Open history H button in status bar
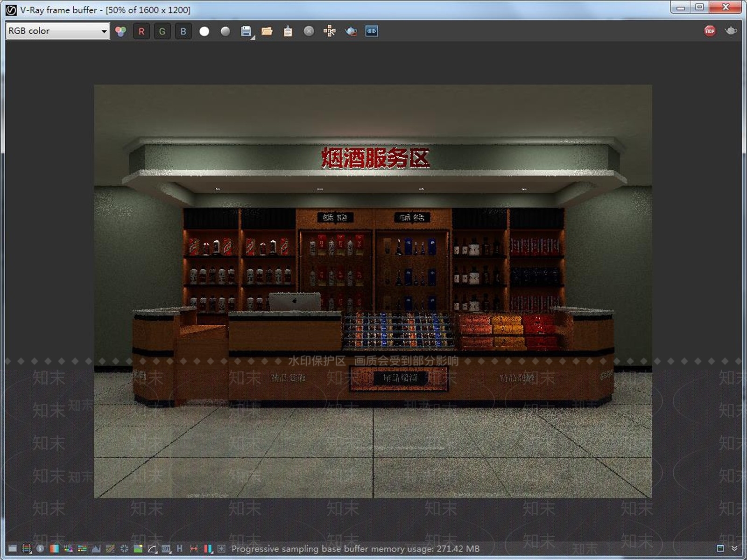 tap(180, 548)
